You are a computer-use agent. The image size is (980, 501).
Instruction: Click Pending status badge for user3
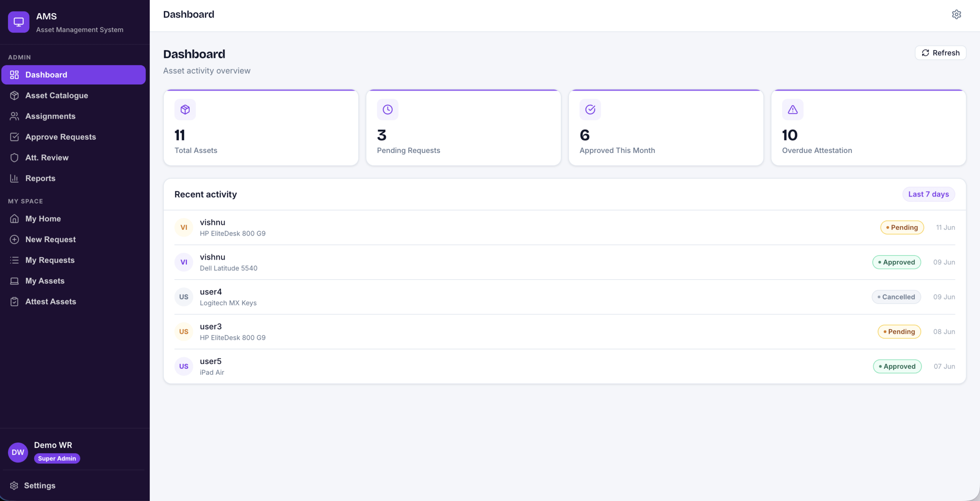pos(899,332)
